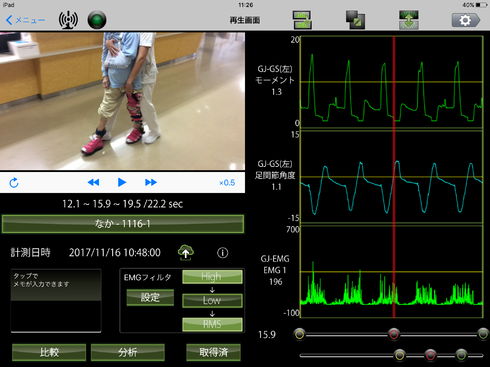The height and width of the screenshot is (367, 490).
Task: Tap the battery 40% status indicator
Action: pyautogui.click(x=475, y=5)
